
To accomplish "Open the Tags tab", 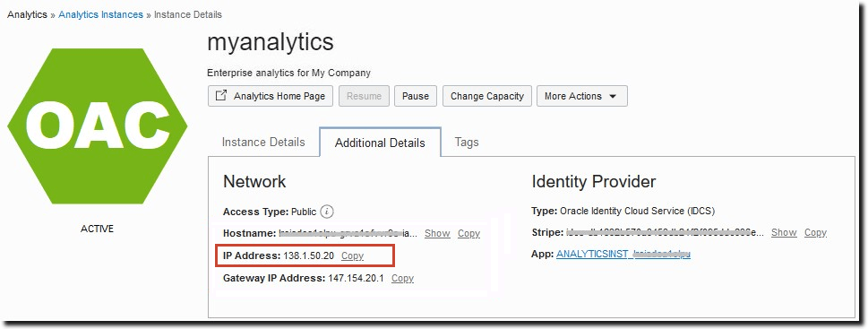I will click(x=467, y=143).
